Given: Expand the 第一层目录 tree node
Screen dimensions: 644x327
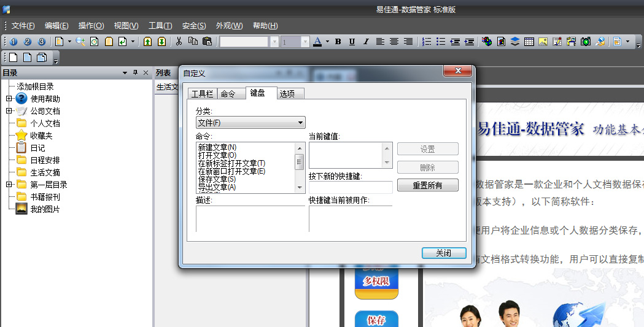Looking at the screenshot, I should click(9, 185).
